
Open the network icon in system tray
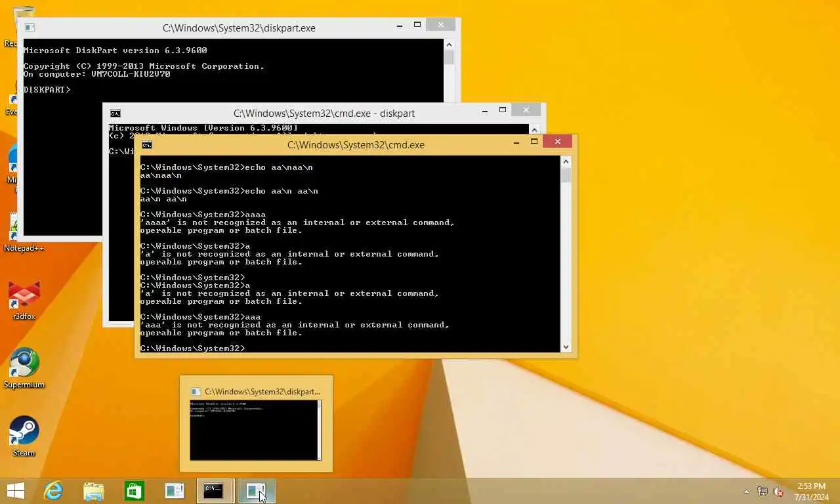(763, 491)
